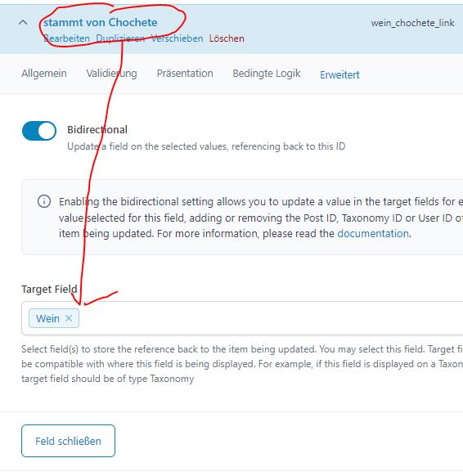Viewport: 463px width, 476px height.
Task: Click Duplizieren to duplicate the field
Action: click(x=120, y=38)
